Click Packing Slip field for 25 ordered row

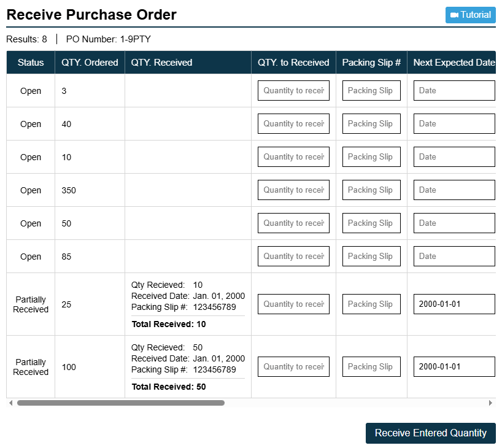pyautogui.click(x=371, y=304)
